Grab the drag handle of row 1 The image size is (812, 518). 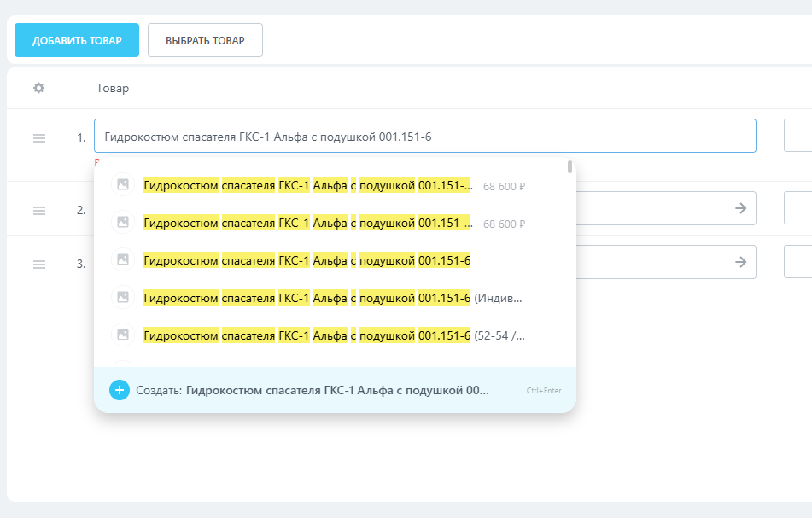tap(38, 138)
